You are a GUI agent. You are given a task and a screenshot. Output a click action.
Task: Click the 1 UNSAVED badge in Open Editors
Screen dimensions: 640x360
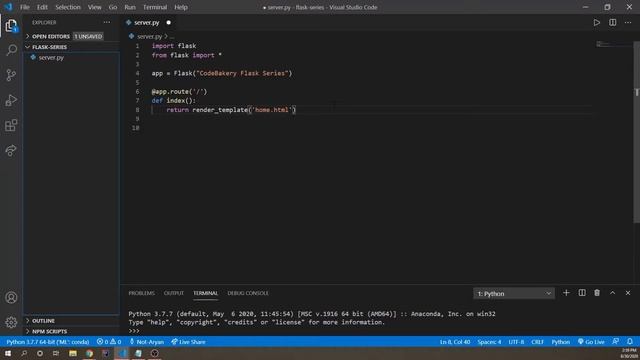click(88, 36)
